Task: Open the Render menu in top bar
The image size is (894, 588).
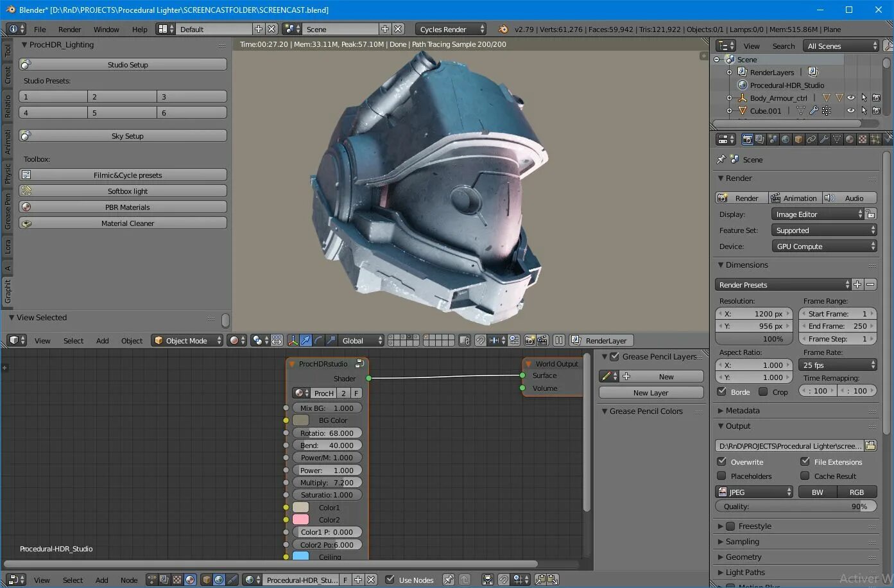Action: coord(69,30)
